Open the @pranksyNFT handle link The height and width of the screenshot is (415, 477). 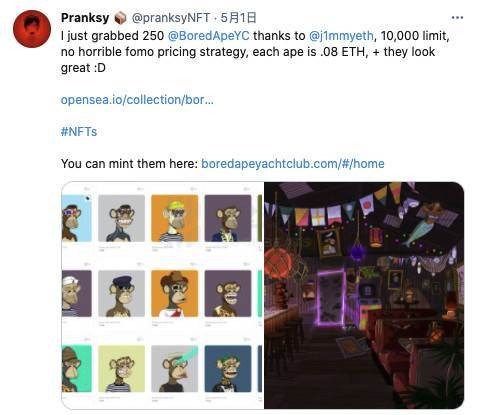[x=171, y=18]
